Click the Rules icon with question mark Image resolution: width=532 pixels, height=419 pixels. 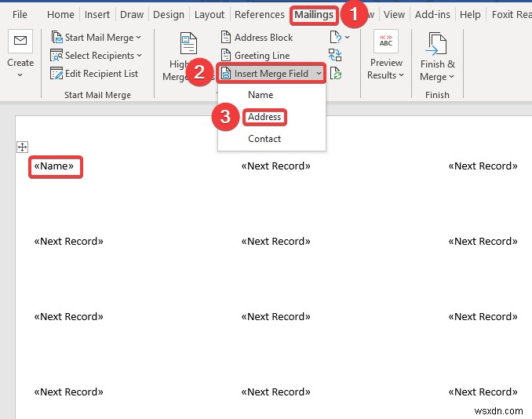(336, 37)
